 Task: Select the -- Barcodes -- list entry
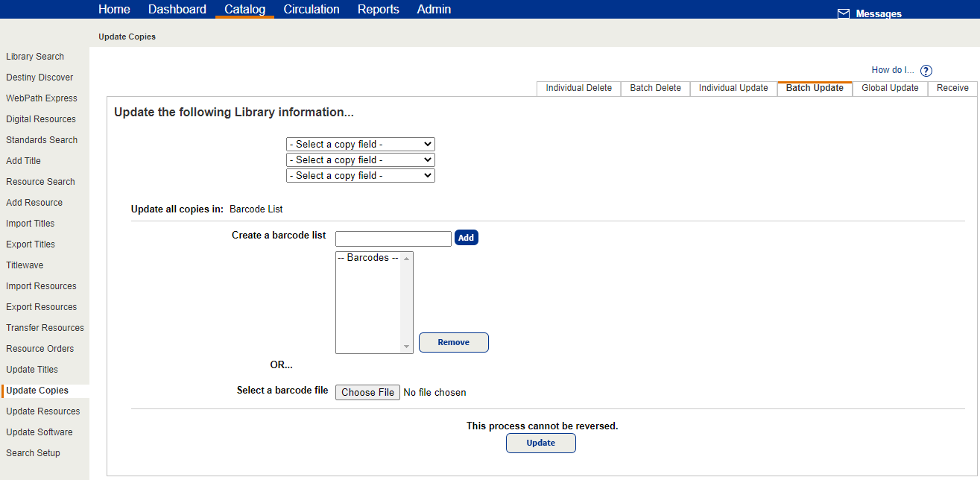(368, 258)
